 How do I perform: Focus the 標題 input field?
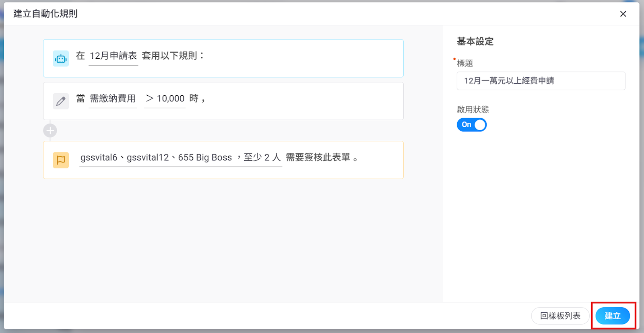[541, 81]
